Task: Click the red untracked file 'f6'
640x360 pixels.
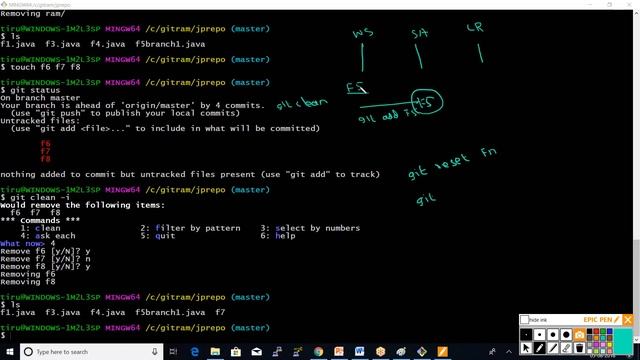Action: [x=45, y=144]
